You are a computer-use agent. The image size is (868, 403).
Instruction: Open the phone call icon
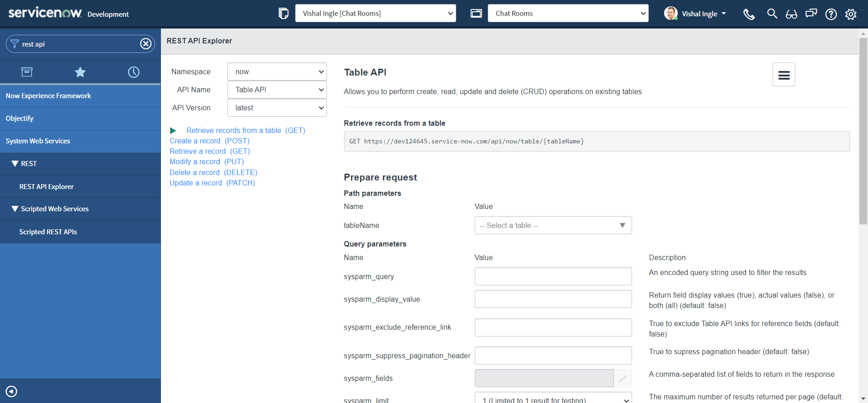coord(749,14)
